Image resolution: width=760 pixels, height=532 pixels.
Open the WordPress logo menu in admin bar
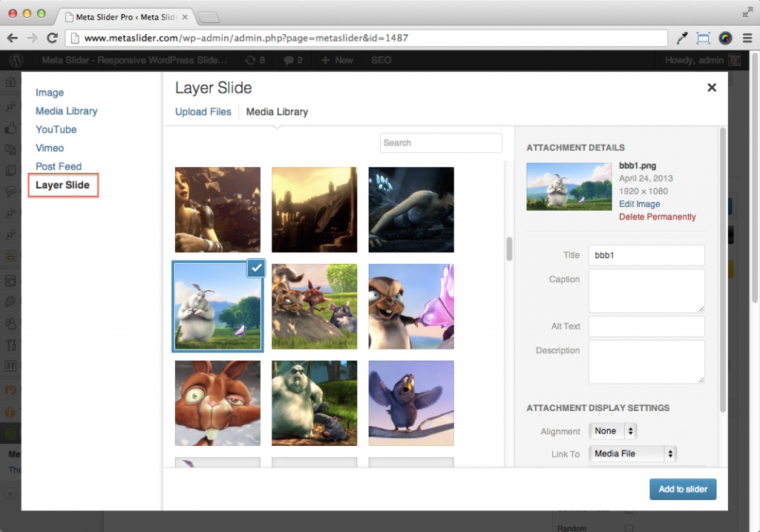(x=16, y=60)
